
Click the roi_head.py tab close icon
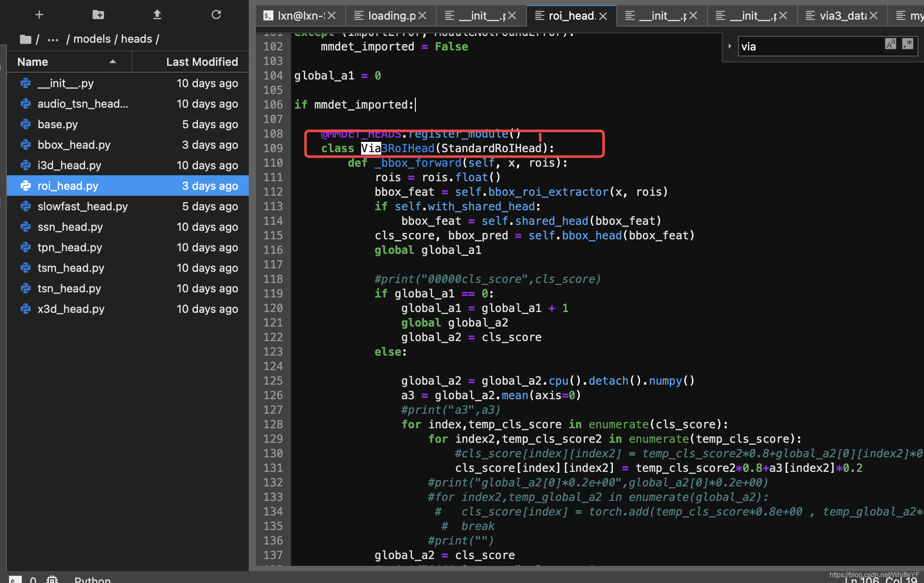pos(604,16)
